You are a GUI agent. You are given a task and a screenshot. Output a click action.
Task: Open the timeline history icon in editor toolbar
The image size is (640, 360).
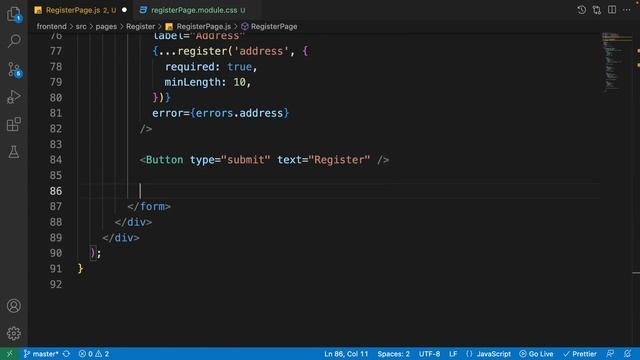point(582,10)
